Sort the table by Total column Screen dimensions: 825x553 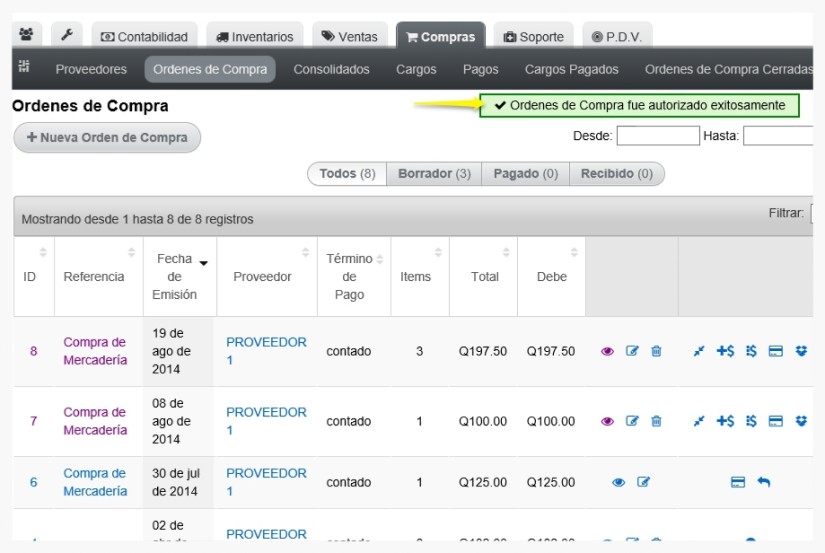coord(484,276)
